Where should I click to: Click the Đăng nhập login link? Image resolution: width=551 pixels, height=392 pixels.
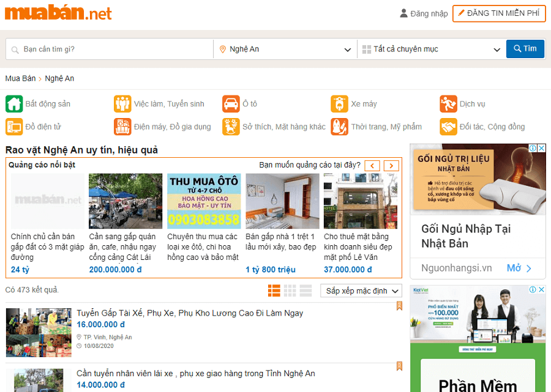[429, 13]
